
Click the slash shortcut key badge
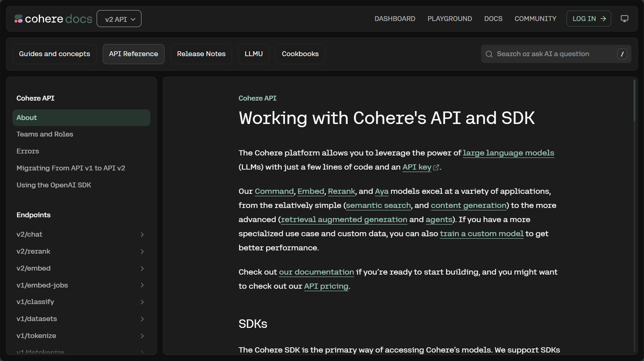pyautogui.click(x=622, y=54)
